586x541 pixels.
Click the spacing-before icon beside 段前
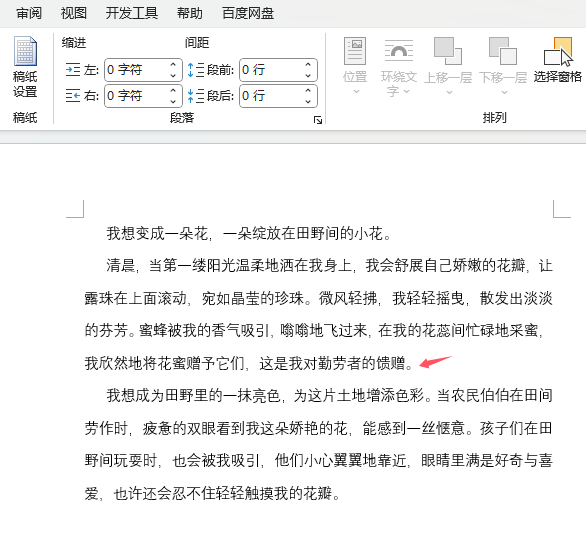[195, 69]
